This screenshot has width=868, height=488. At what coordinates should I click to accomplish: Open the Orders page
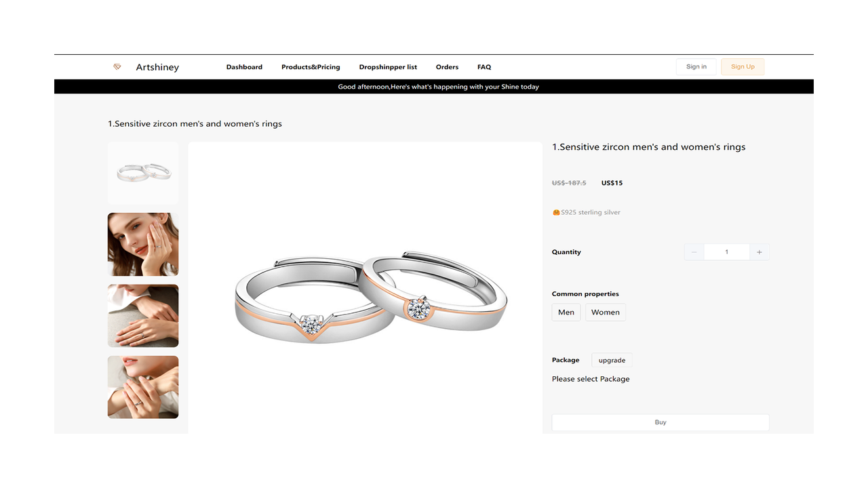point(447,66)
